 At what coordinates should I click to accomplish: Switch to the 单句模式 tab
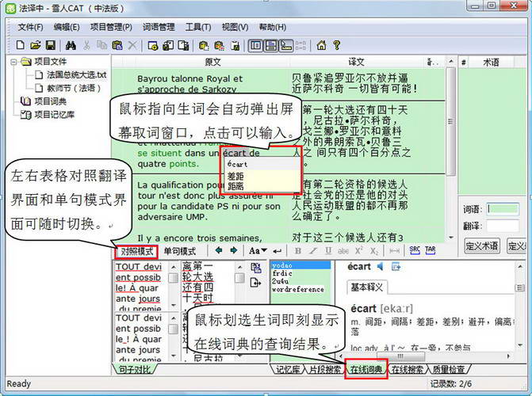pos(179,252)
